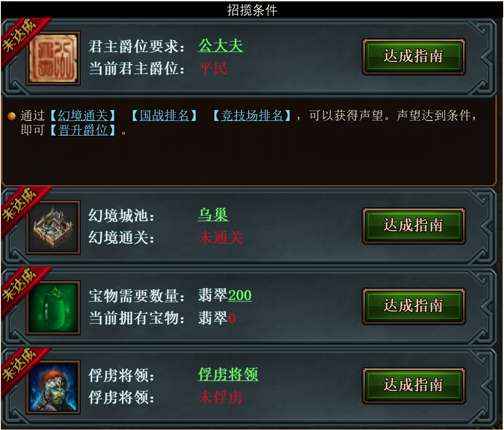Click the green 公大夫 rank link
This screenshot has height=430, width=504.
221,45
